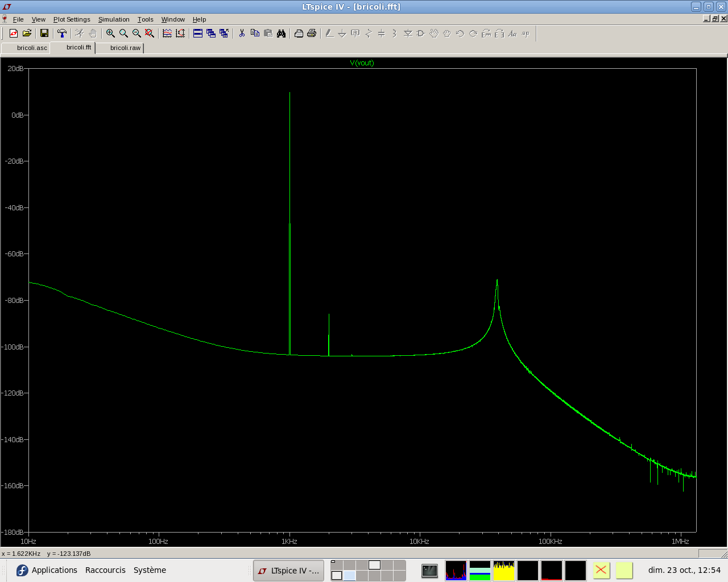
Task: Open the Window menu
Action: coord(173,19)
